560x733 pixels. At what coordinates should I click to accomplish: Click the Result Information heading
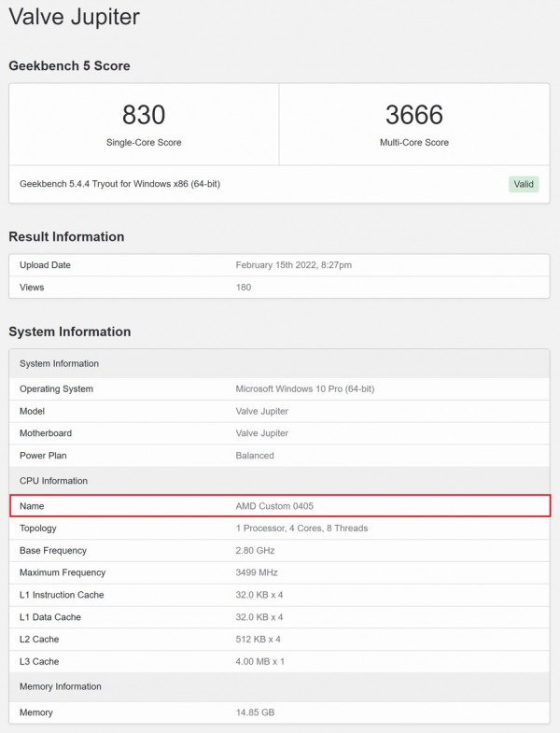pyautogui.click(x=66, y=237)
